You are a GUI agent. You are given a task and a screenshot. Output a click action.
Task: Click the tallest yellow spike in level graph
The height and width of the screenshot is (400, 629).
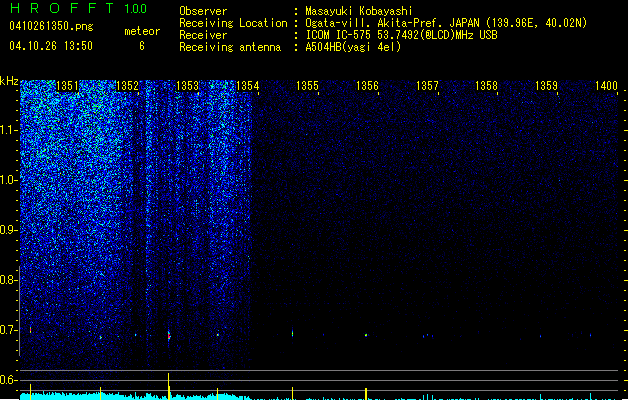tap(168, 386)
